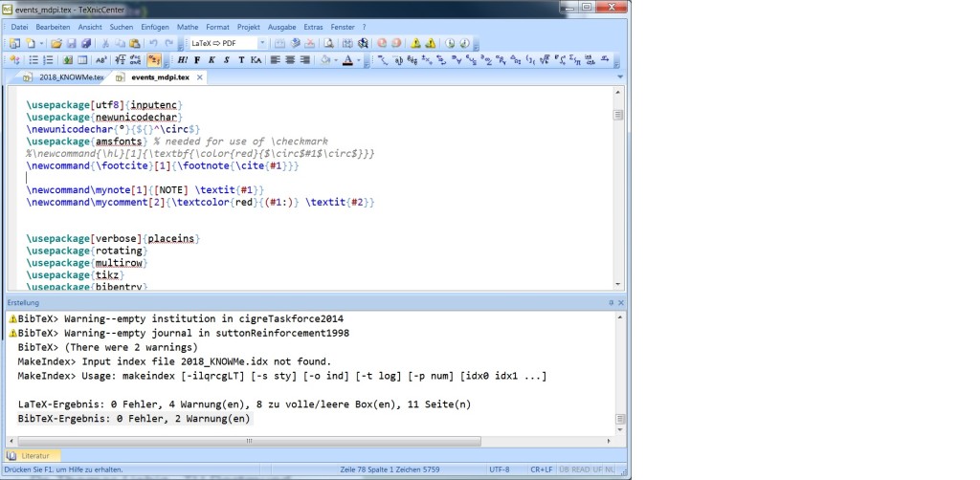Insert picture icon in toolbar

pyautogui.click(x=68, y=60)
